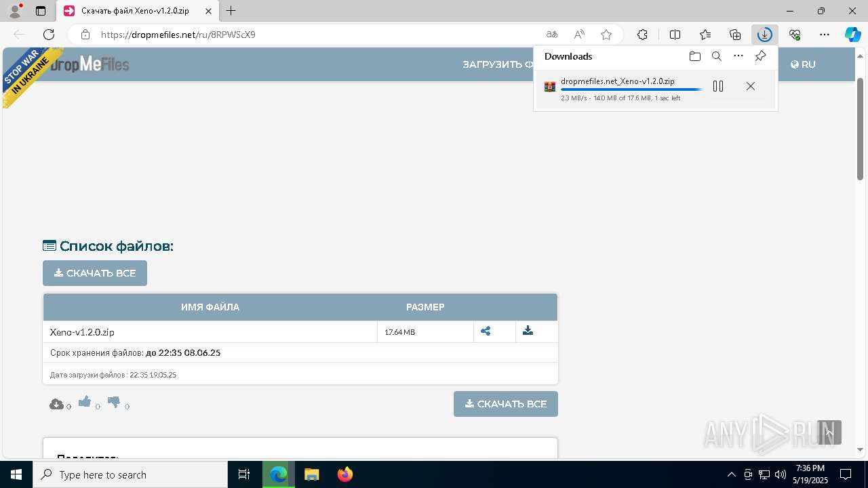Toggle split screen view
The image size is (868, 488).
coord(675,35)
